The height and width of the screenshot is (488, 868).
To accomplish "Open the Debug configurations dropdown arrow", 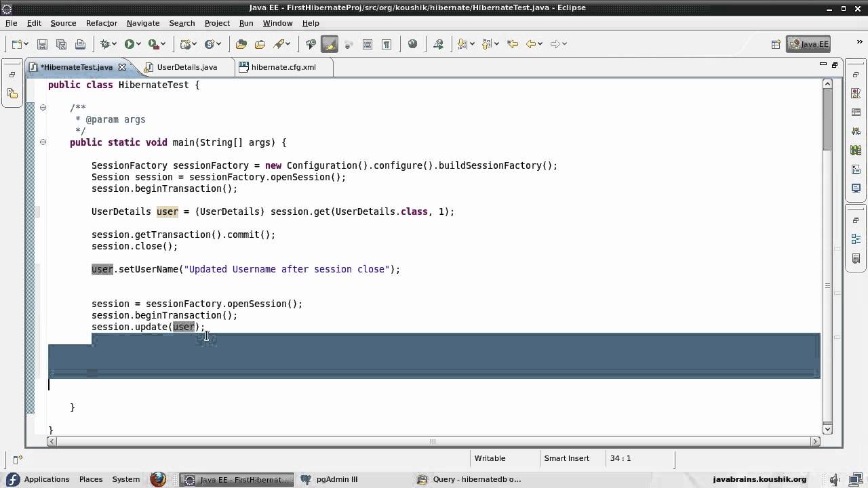I will [x=115, y=44].
